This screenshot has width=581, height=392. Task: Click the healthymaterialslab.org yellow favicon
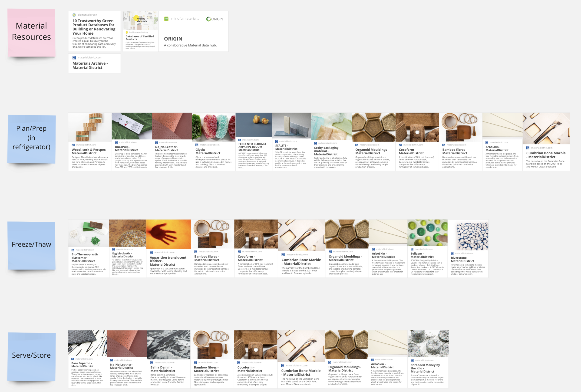pyautogui.click(x=127, y=32)
